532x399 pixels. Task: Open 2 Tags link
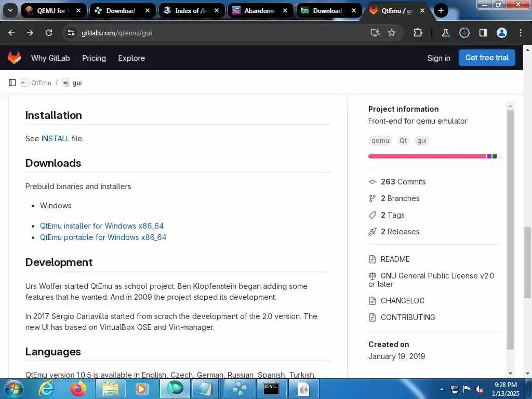point(393,215)
